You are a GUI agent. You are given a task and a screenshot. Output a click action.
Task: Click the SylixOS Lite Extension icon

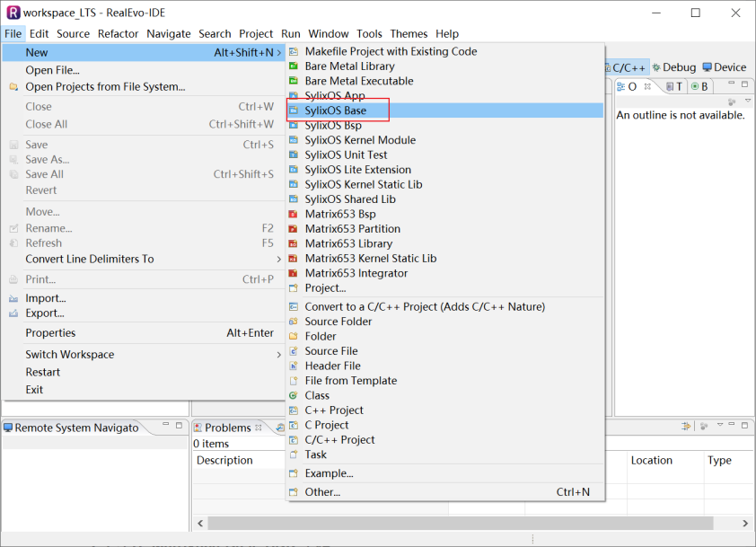pyautogui.click(x=293, y=170)
